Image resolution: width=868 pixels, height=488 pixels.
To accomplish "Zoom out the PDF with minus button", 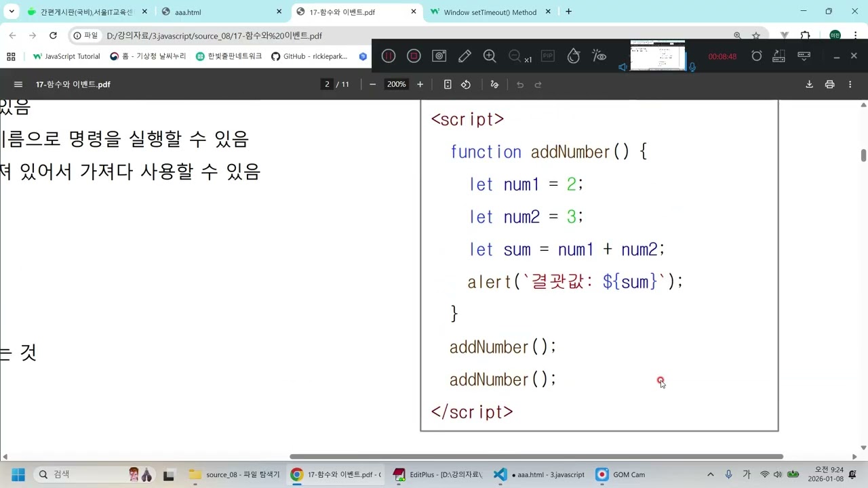I will coord(372,85).
